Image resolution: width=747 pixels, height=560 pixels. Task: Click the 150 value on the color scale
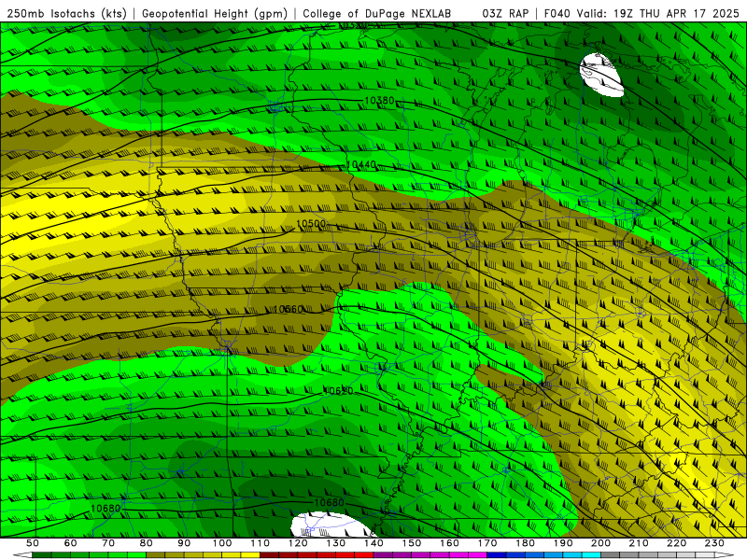(412, 543)
